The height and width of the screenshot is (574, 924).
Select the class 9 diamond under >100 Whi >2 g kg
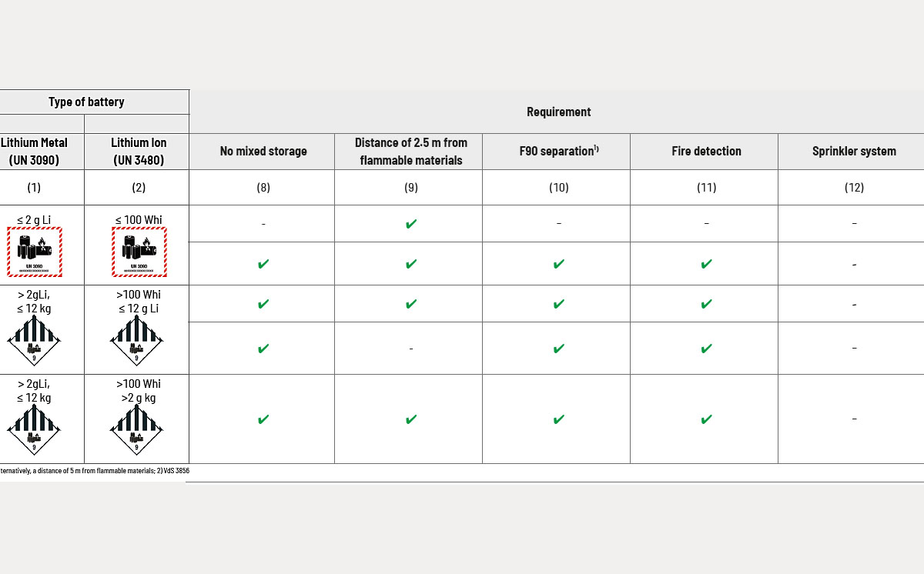(139, 429)
